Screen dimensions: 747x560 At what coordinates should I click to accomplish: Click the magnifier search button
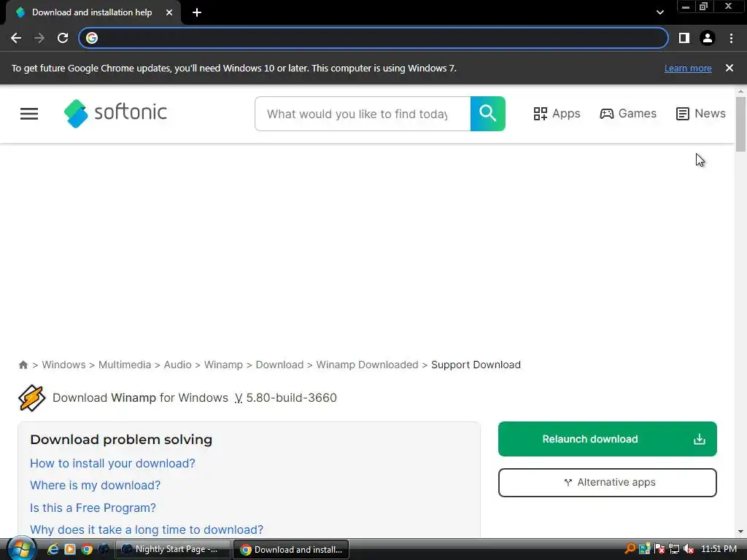coord(488,114)
